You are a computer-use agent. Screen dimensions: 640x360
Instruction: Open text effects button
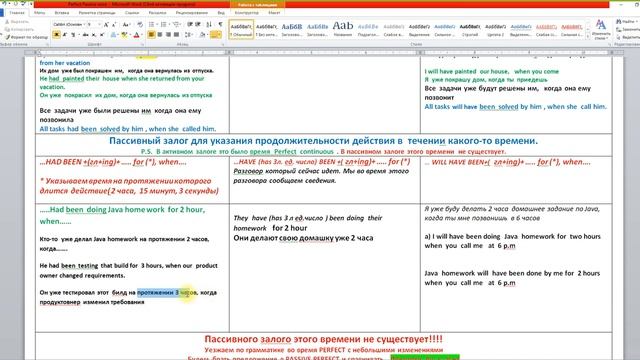point(114,35)
